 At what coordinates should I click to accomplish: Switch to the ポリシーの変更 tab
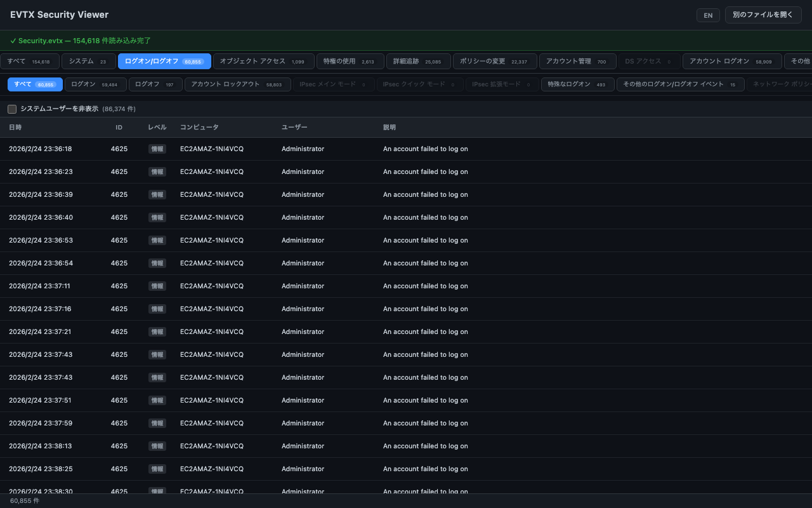tap(495, 61)
